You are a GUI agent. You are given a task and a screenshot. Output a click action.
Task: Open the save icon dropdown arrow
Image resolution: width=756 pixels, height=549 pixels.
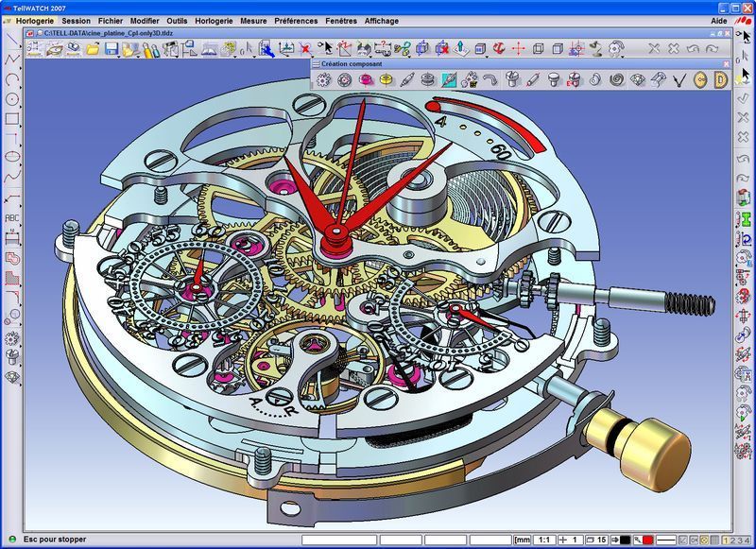click(x=120, y=57)
